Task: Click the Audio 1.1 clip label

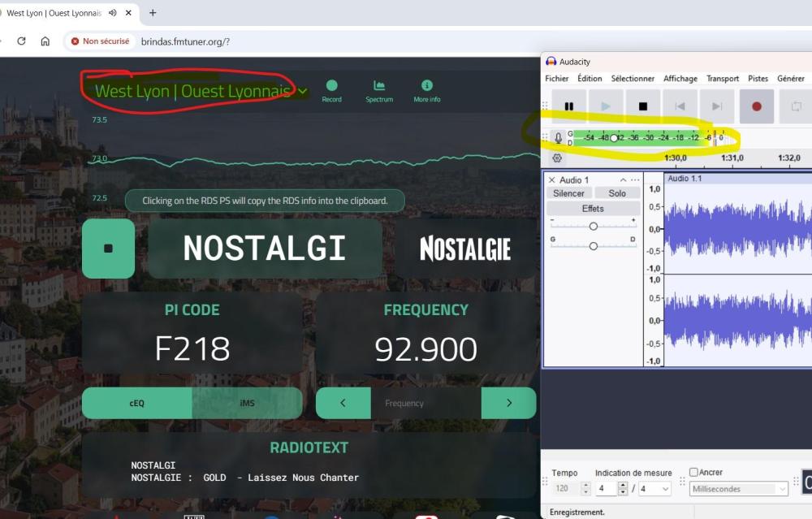Action: pos(685,178)
